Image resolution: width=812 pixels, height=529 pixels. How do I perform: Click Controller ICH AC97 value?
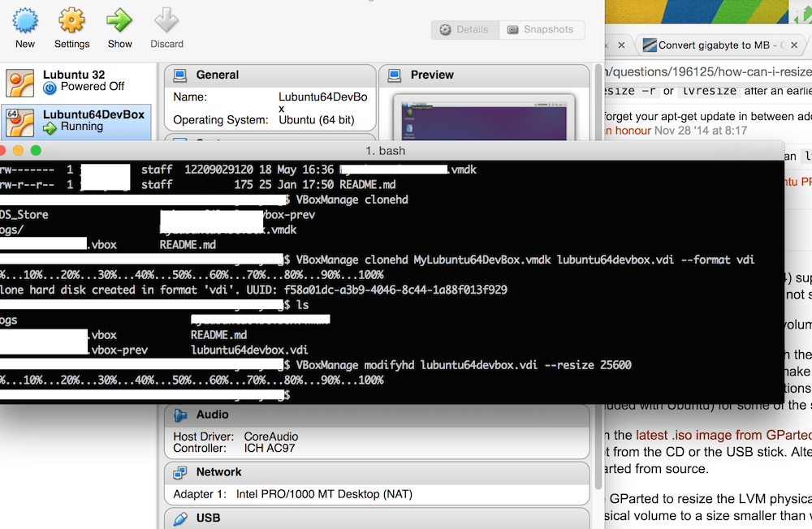[270, 448]
